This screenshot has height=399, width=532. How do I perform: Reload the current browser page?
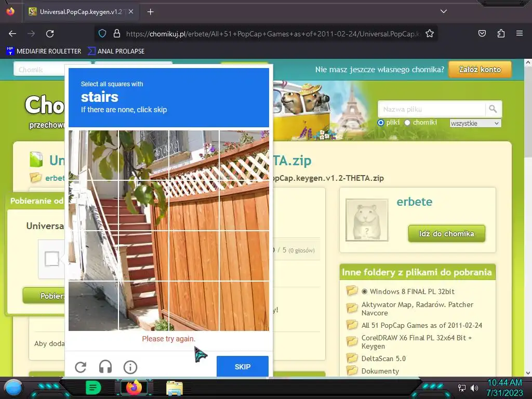(x=50, y=34)
